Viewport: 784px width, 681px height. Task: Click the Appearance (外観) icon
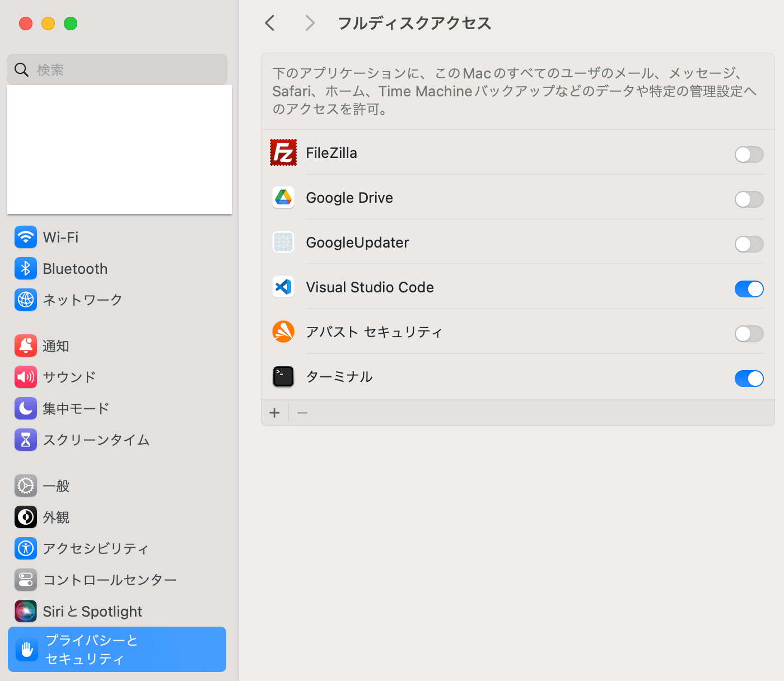pos(26,517)
